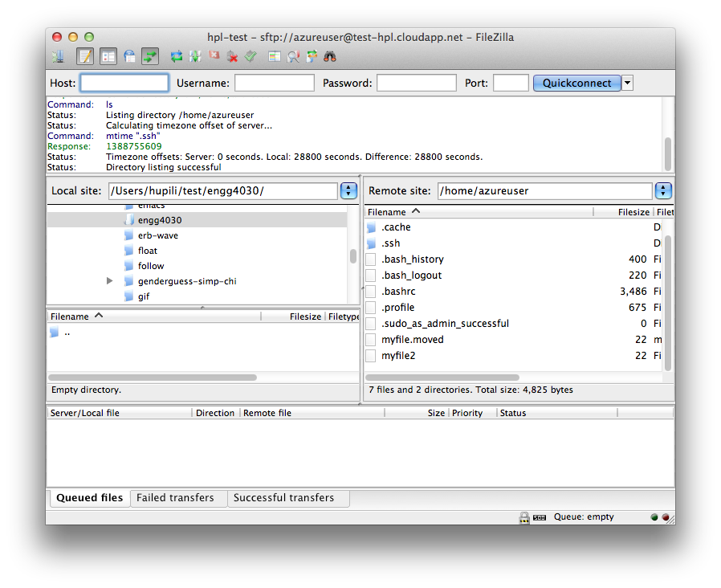Disconnect from the current server
The image size is (721, 588).
[x=233, y=56]
